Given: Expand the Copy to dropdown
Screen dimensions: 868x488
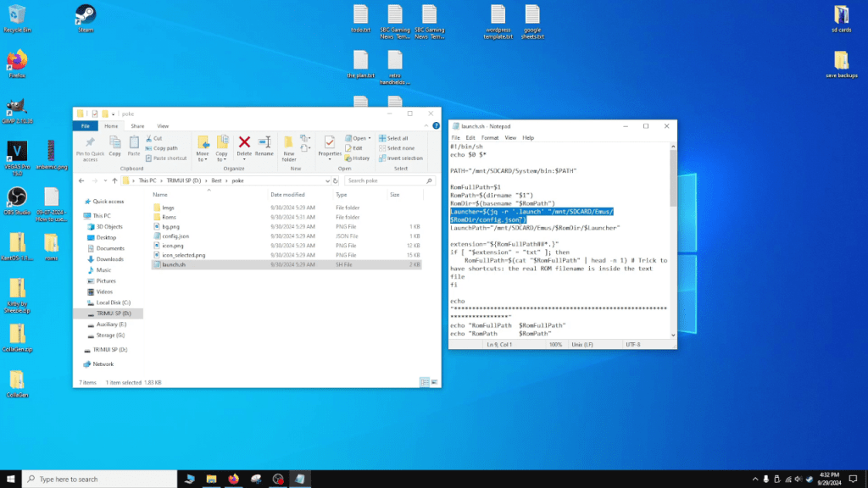Looking at the screenshot, I should (222, 159).
